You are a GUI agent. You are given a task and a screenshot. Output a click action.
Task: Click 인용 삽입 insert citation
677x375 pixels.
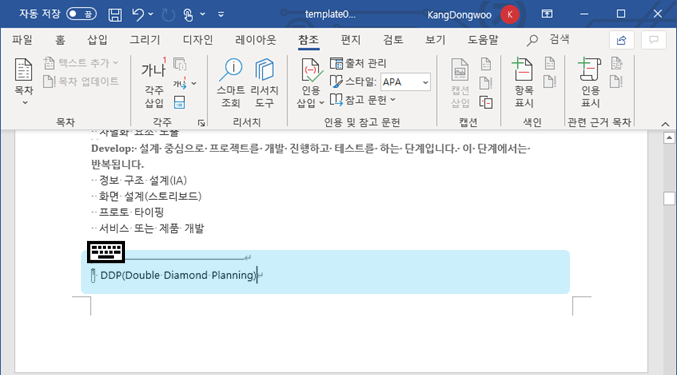310,83
